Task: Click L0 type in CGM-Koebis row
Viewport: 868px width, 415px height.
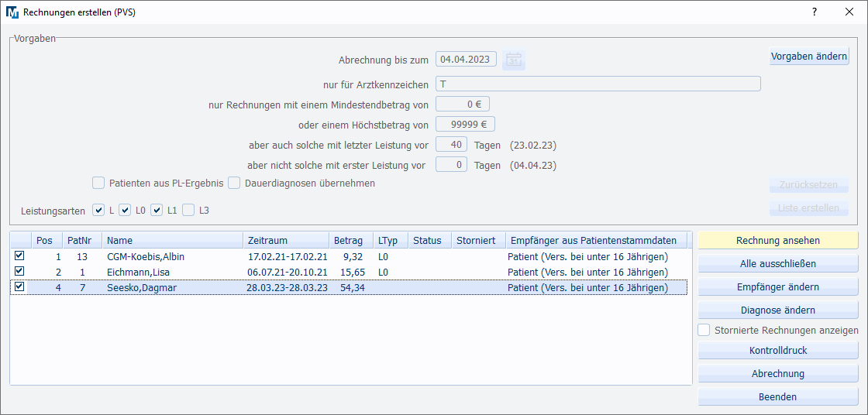Action: point(384,257)
